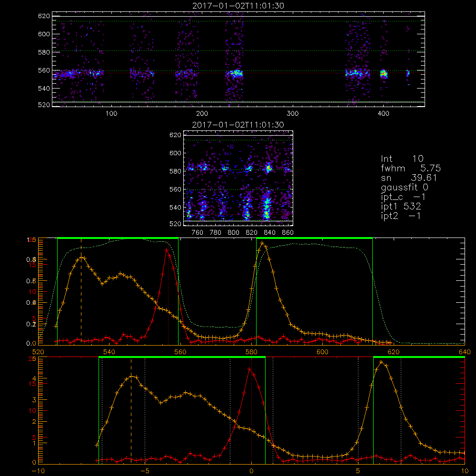
Task: Click the red curve peak near 556 in profile plot
Action: pyautogui.click(x=167, y=250)
